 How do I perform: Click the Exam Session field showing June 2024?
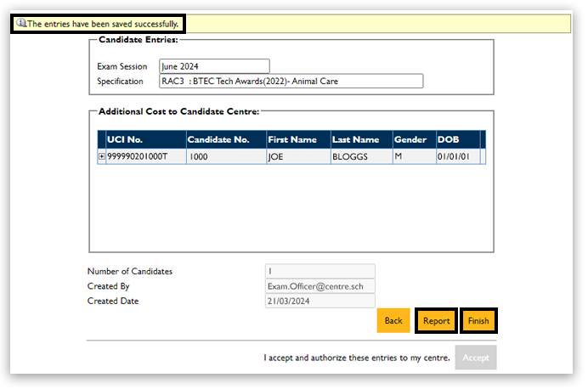[x=214, y=66]
